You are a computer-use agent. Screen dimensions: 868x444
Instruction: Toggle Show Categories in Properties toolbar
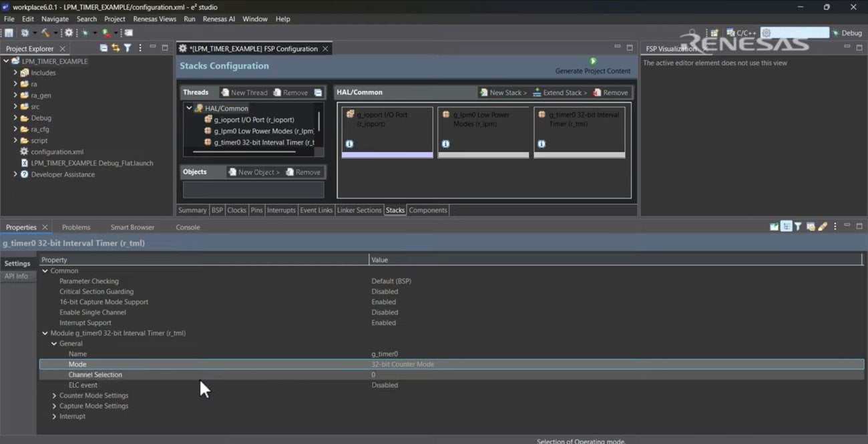tap(787, 227)
